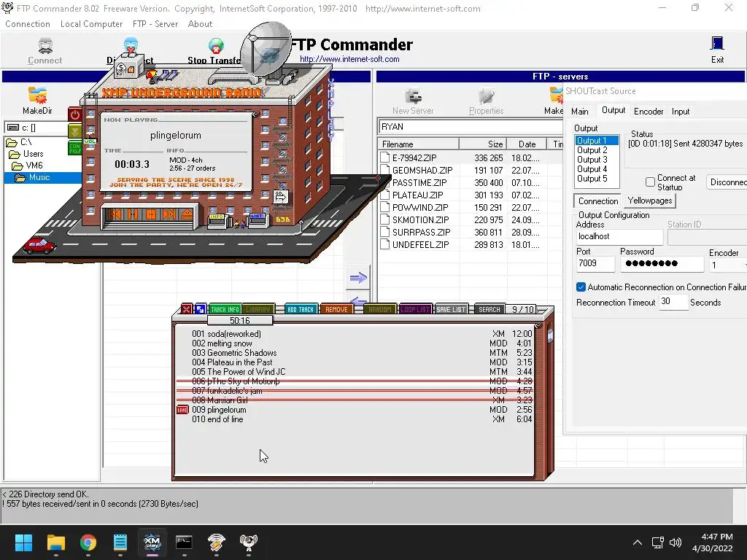Screen dimensions: 747x560
Task: Open the internet-soft.com link
Action: coord(349,59)
